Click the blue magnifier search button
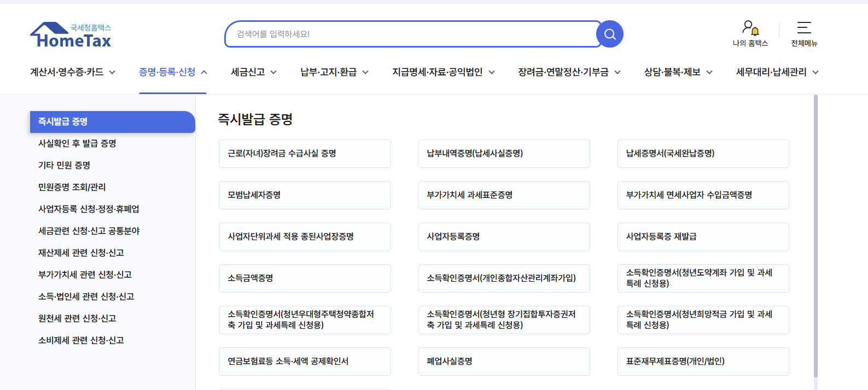868x390 pixels. [x=610, y=34]
